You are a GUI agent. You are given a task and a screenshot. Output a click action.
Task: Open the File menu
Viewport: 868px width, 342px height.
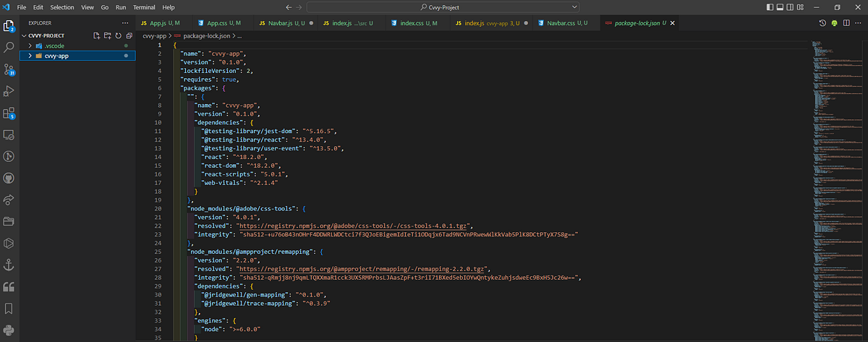[21, 7]
